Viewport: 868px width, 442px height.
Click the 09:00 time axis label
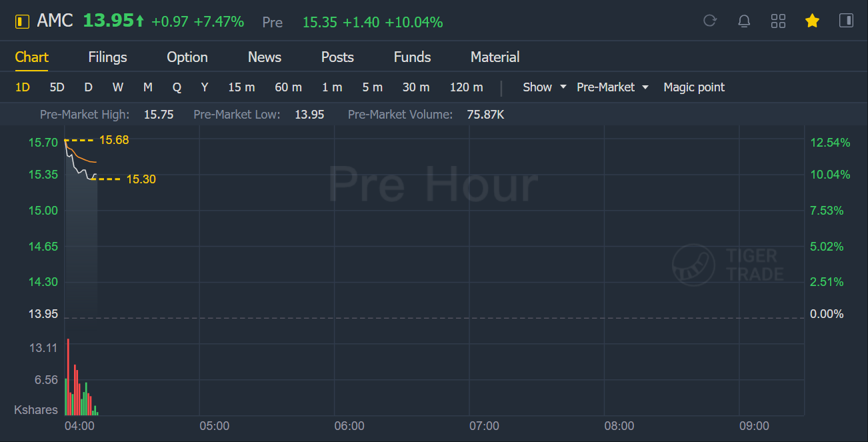pyautogui.click(x=754, y=426)
